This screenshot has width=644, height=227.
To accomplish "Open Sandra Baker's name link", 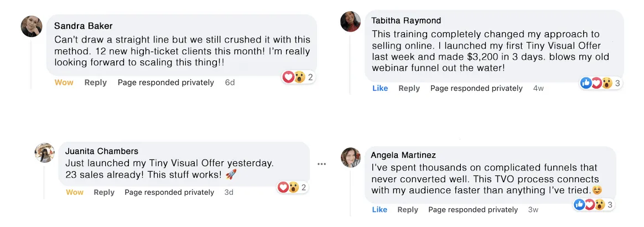I will [x=84, y=26].
